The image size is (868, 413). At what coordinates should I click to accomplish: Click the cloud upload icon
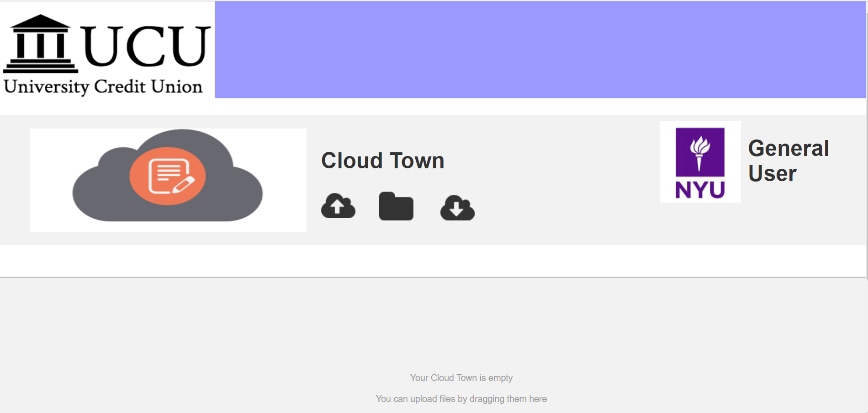338,206
